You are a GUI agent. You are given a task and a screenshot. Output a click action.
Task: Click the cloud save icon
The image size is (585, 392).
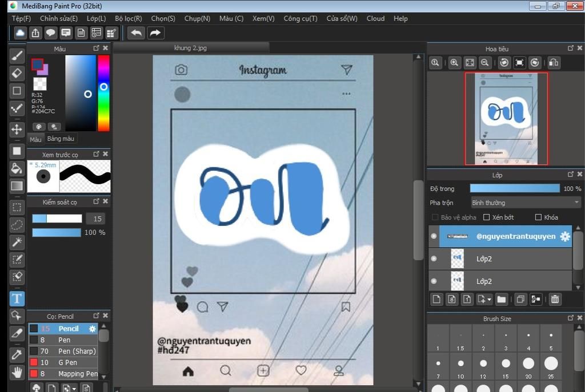20,33
